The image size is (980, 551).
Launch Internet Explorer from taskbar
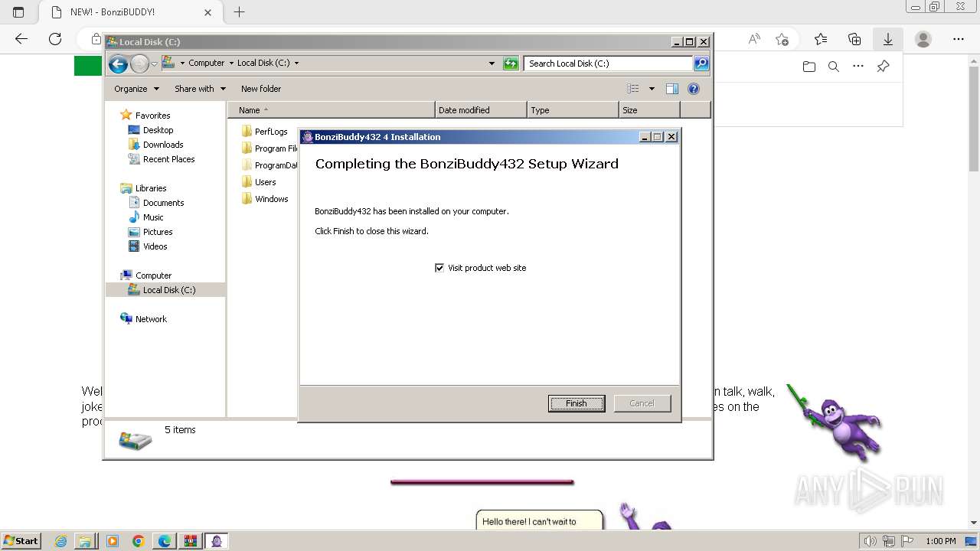60,541
